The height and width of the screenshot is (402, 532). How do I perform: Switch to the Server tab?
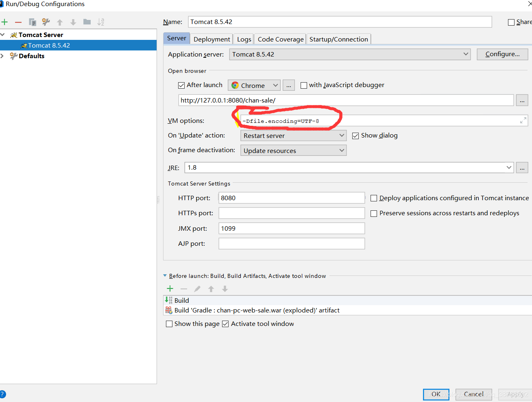(177, 38)
